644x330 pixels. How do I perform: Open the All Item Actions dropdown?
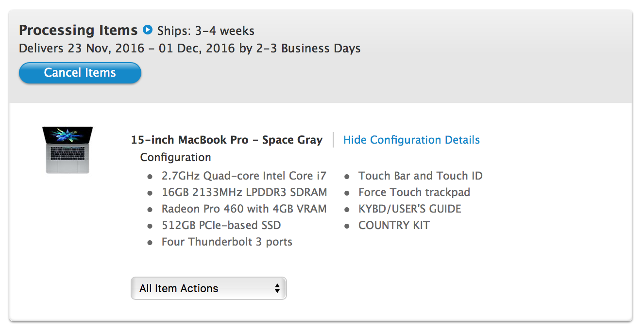pos(208,288)
